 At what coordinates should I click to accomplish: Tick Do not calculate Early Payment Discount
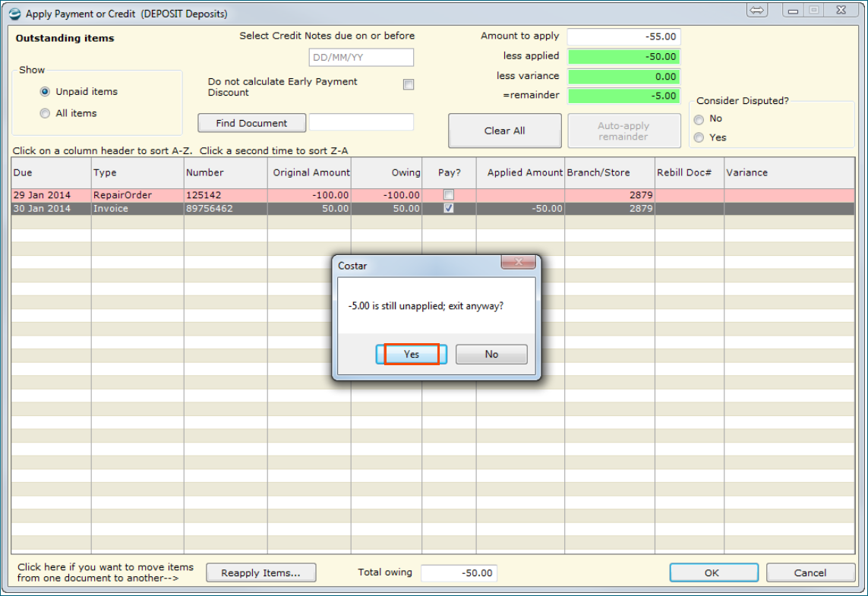click(x=409, y=84)
